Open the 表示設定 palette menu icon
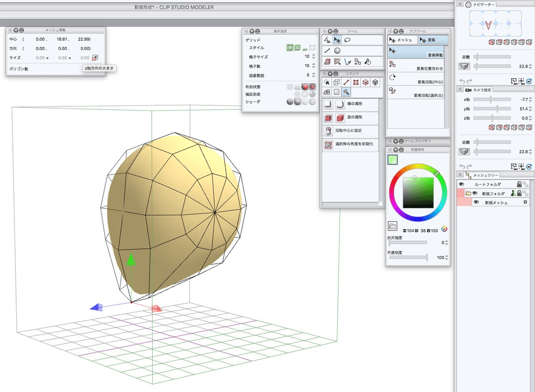The height and width of the screenshot is (392, 535). click(246, 31)
